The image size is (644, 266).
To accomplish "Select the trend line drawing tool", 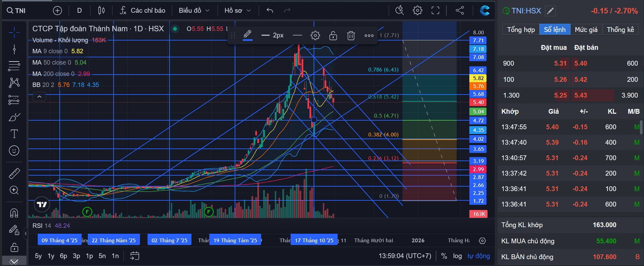I will coord(14,49).
